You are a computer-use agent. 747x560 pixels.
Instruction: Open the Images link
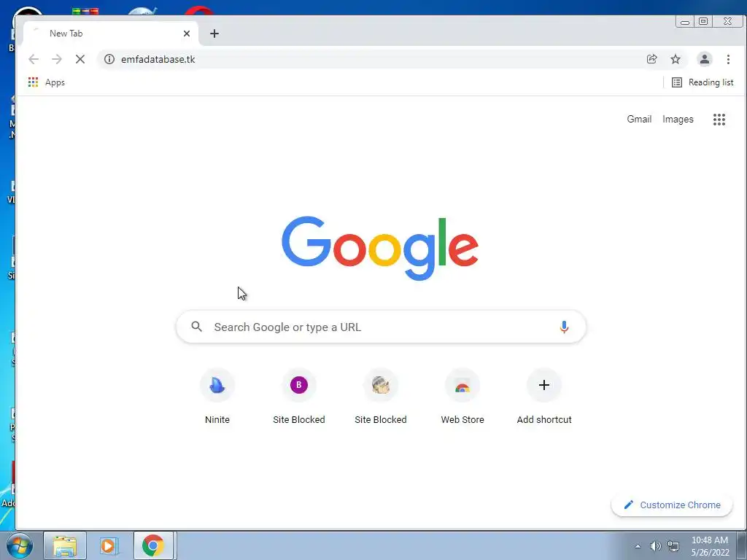coord(678,119)
